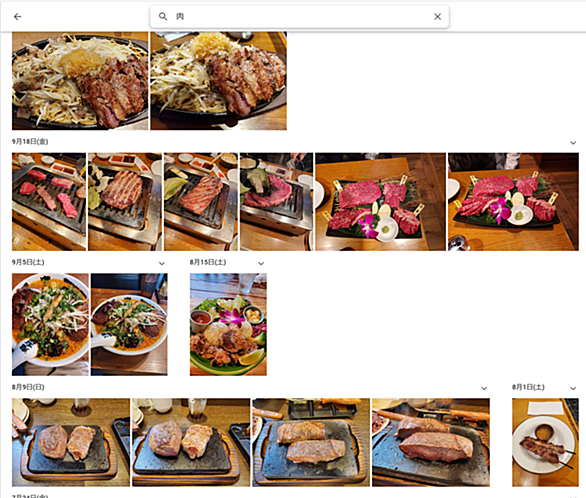Open first 8月9日 stone plate steak photo
Viewport: 586px width, 498px height.
pos(71,442)
